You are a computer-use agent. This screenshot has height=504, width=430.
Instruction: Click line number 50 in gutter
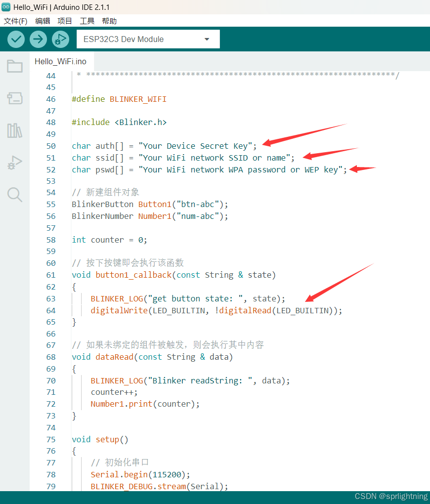51,146
